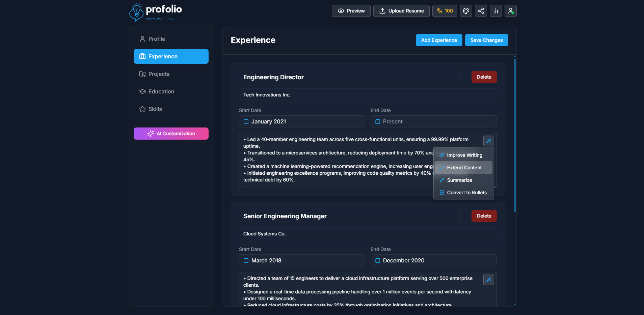This screenshot has width=644, height=315.
Task: Click the share icon in header
Action: click(x=481, y=11)
